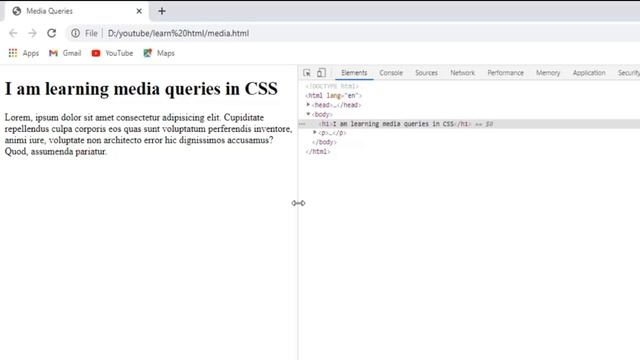Switch to the Network DevTools tab
Screen dimensions: 640x360
coord(462,73)
